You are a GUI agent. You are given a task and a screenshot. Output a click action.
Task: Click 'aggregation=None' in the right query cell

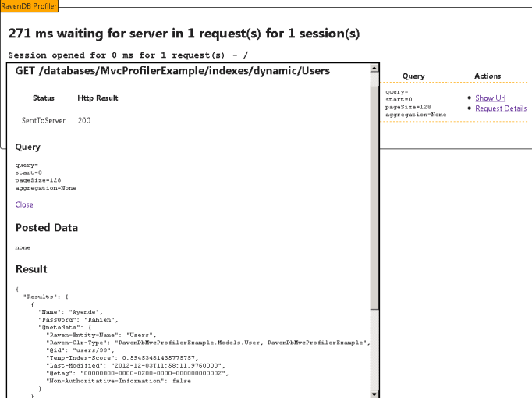click(416, 115)
